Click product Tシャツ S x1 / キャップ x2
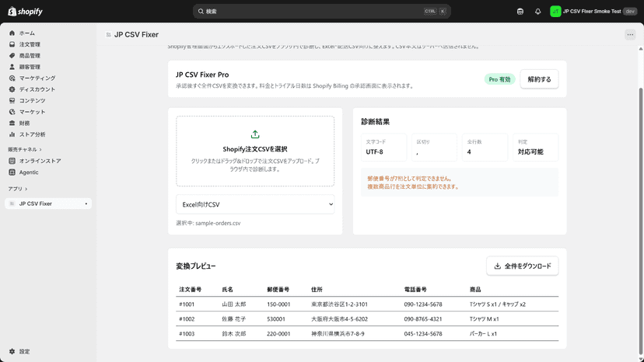 (498, 305)
